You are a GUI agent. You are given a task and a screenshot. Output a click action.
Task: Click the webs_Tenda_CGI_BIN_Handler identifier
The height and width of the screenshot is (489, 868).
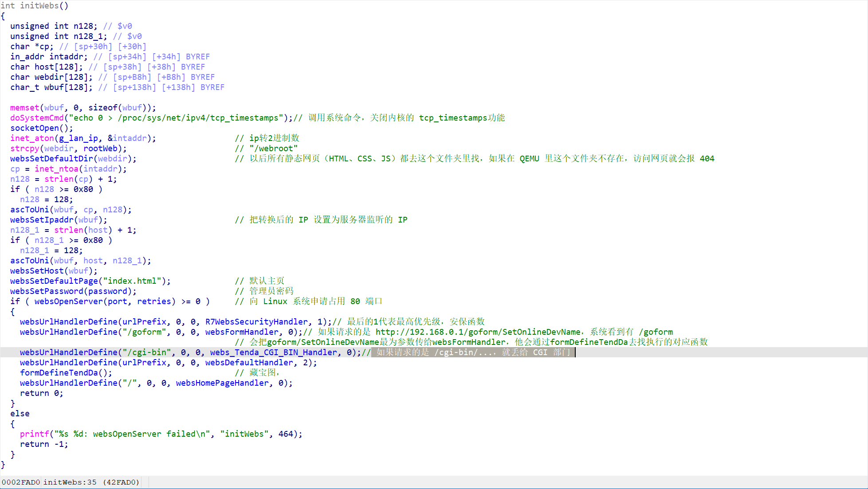pyautogui.click(x=273, y=352)
